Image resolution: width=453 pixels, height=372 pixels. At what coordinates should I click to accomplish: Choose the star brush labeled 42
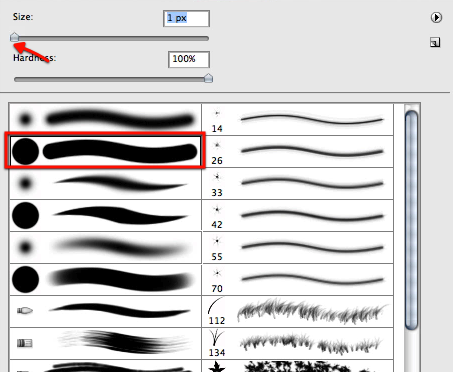click(x=298, y=215)
